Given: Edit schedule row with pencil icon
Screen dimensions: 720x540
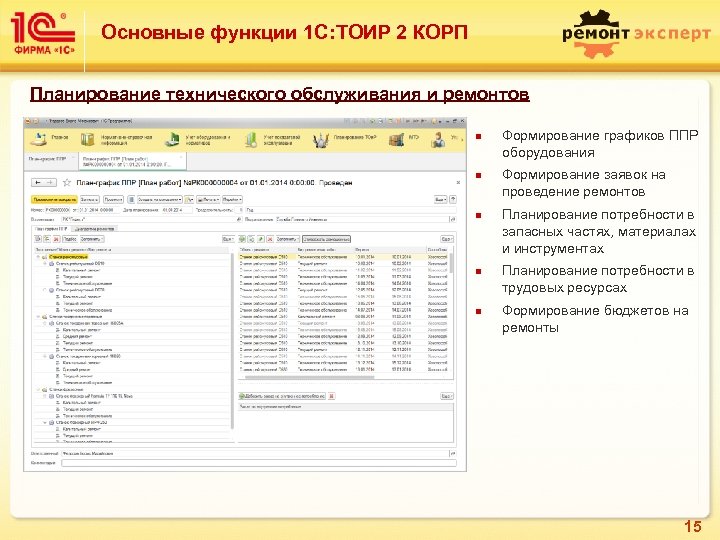Looking at the screenshot, I should (261, 239).
